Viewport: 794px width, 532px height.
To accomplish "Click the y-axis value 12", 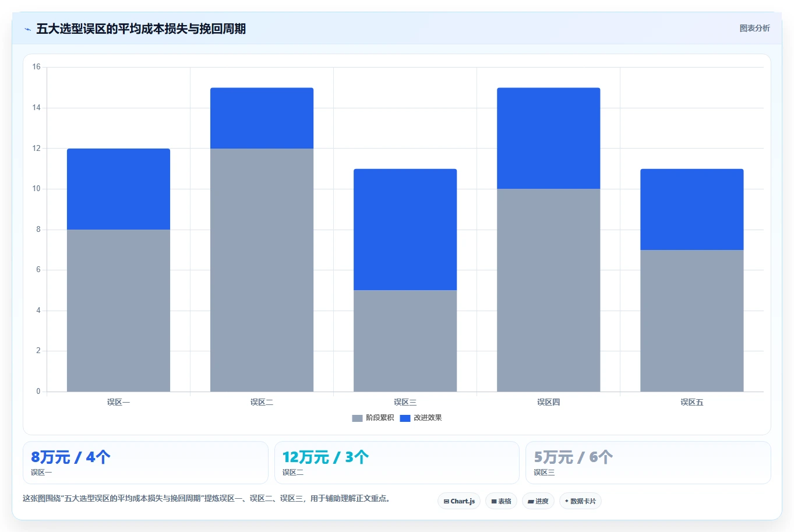I will [x=37, y=149].
